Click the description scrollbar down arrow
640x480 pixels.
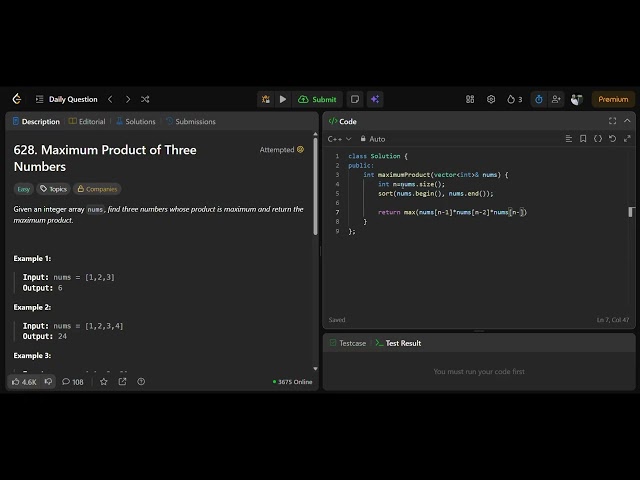pos(315,369)
